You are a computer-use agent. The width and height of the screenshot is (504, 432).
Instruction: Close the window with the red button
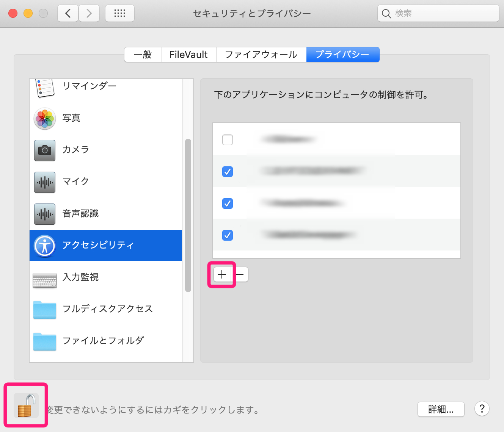click(13, 13)
